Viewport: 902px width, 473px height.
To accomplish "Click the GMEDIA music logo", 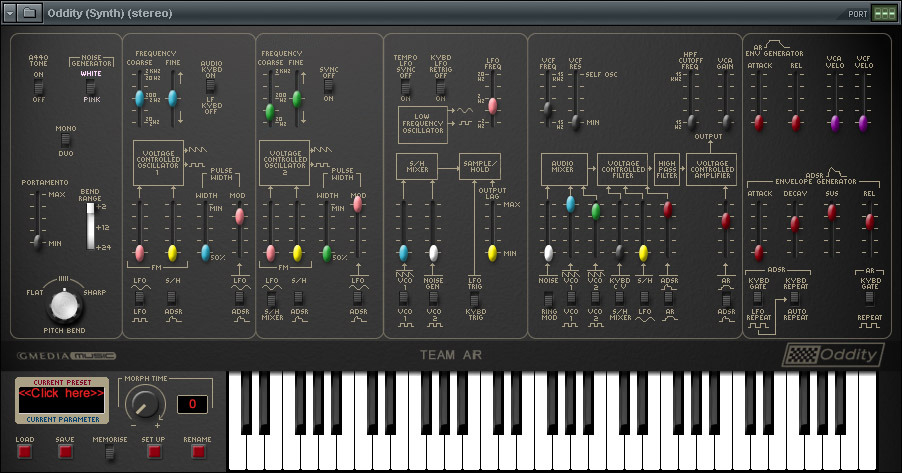I will [x=66, y=356].
